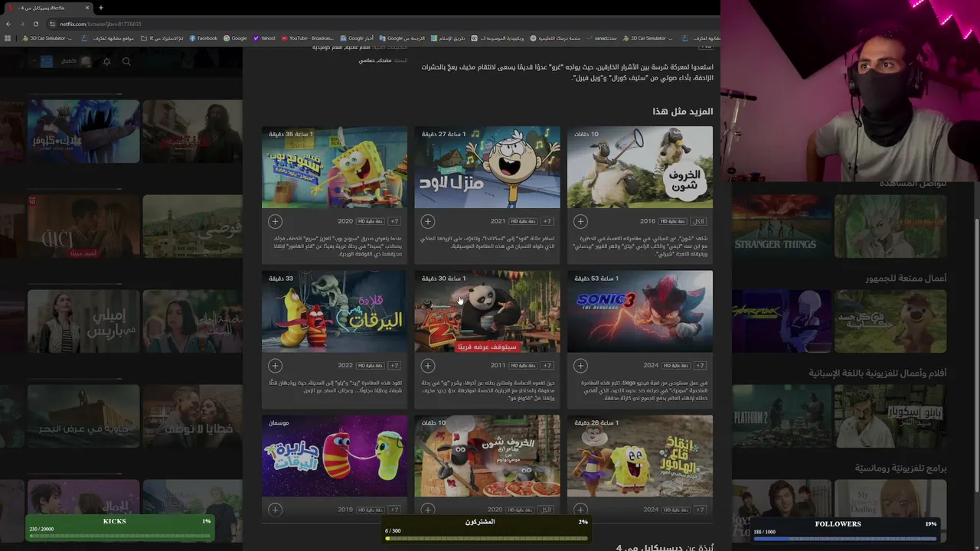Add the 2016 Shaun the Sheep series to My List
The width and height of the screenshot is (980, 551).
(580, 221)
